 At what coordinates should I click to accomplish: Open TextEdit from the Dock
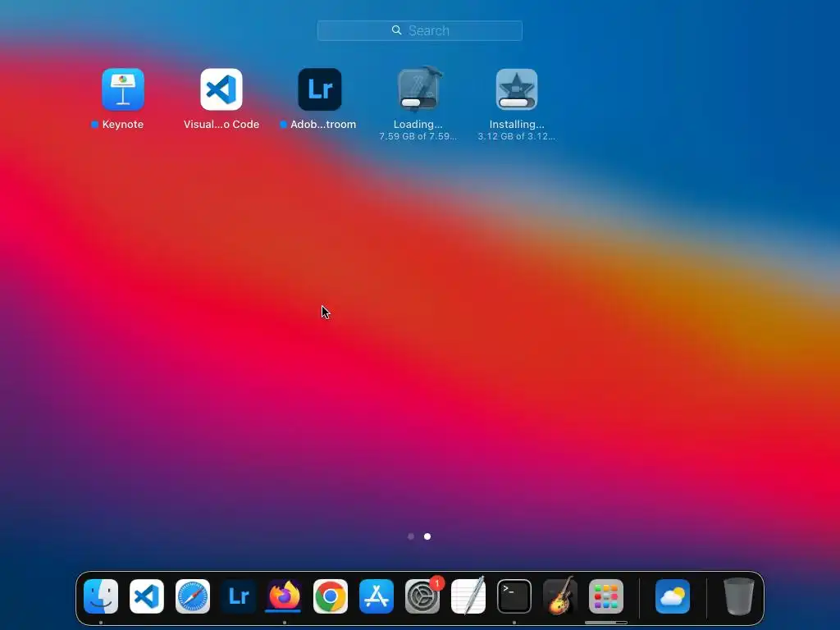[468, 596]
